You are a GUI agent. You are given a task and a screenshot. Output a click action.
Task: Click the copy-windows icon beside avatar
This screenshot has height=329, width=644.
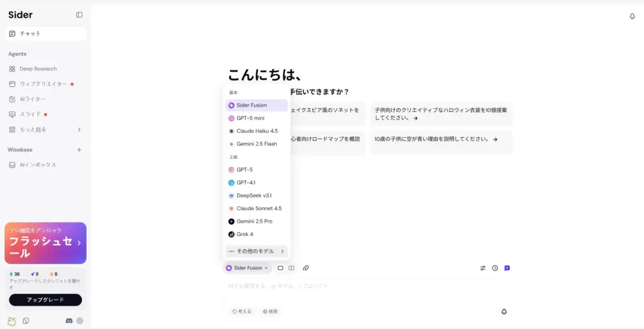point(26,321)
